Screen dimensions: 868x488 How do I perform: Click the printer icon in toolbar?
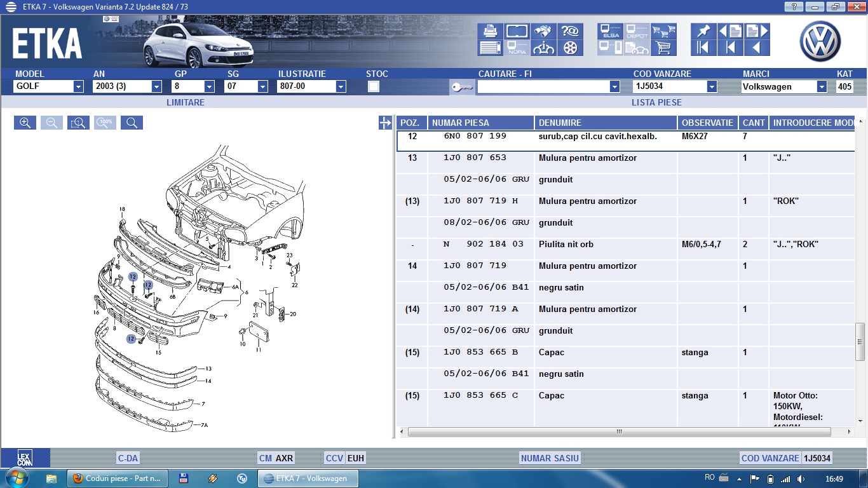490,31
